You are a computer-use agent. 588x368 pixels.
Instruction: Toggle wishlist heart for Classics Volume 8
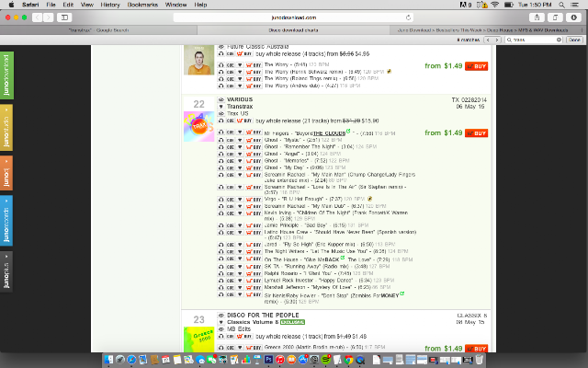(220, 322)
